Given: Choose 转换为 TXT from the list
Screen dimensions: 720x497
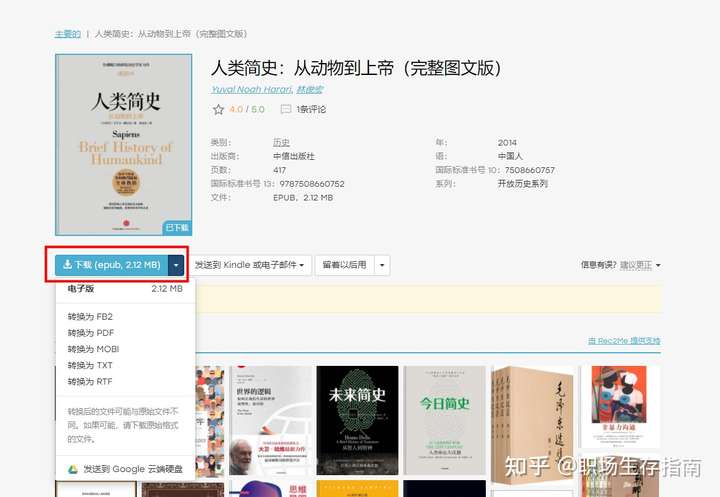Looking at the screenshot, I should (90, 365).
